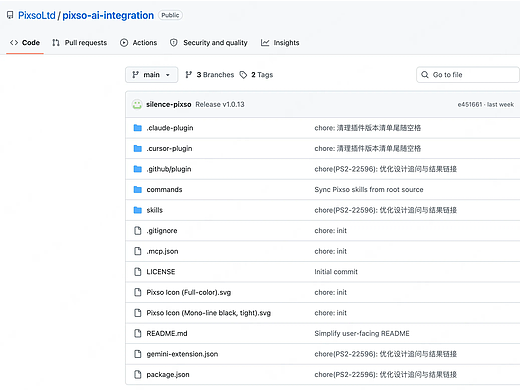Open the .mcp.json file
Screen dimensions: 520x390
coord(162,251)
